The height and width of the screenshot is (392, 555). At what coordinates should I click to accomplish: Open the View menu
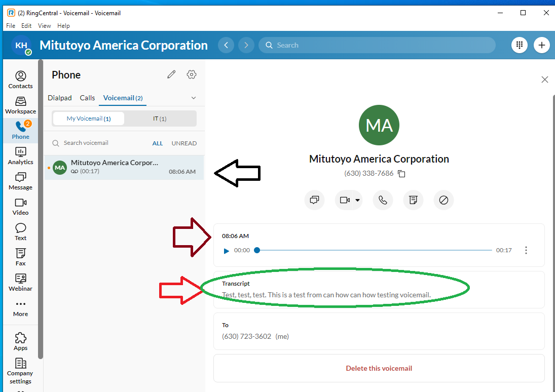(x=45, y=26)
